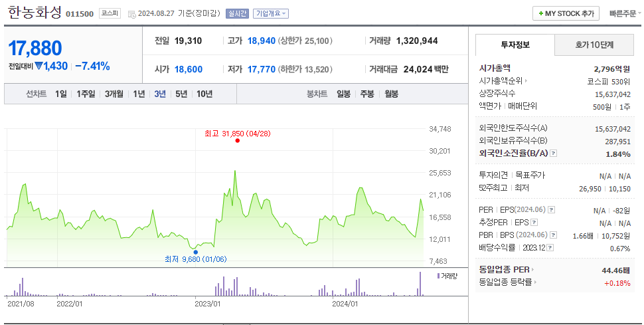This screenshot has height=325, width=644.
Task: Click the 1.84% foreign ownership value
Action: coord(618,154)
